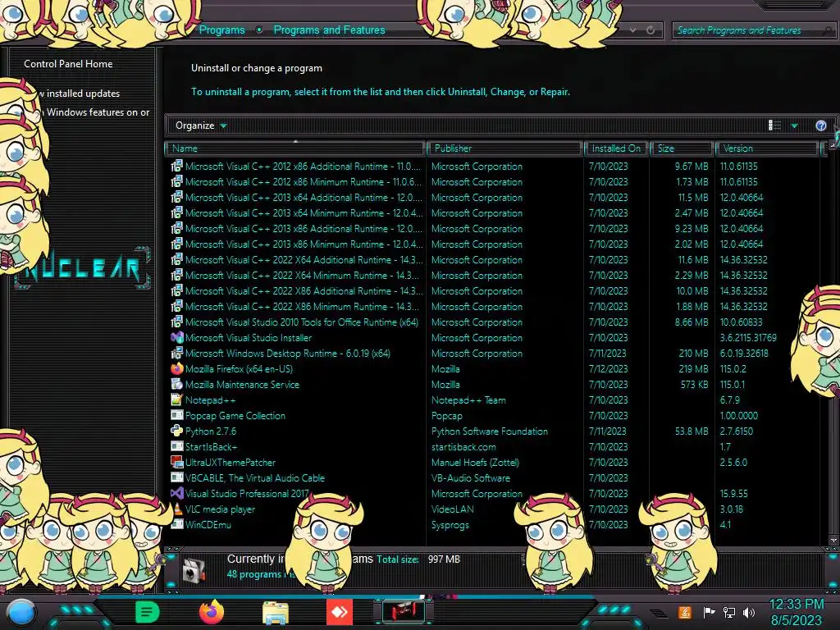The width and height of the screenshot is (840, 630).
Task: Click the VideoLAN publisher cell
Action: pos(453,509)
